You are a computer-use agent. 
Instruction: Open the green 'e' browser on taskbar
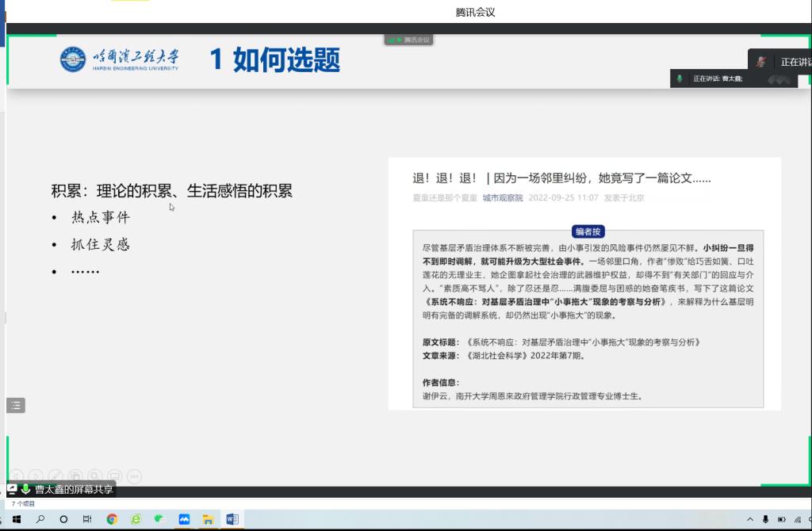136,520
